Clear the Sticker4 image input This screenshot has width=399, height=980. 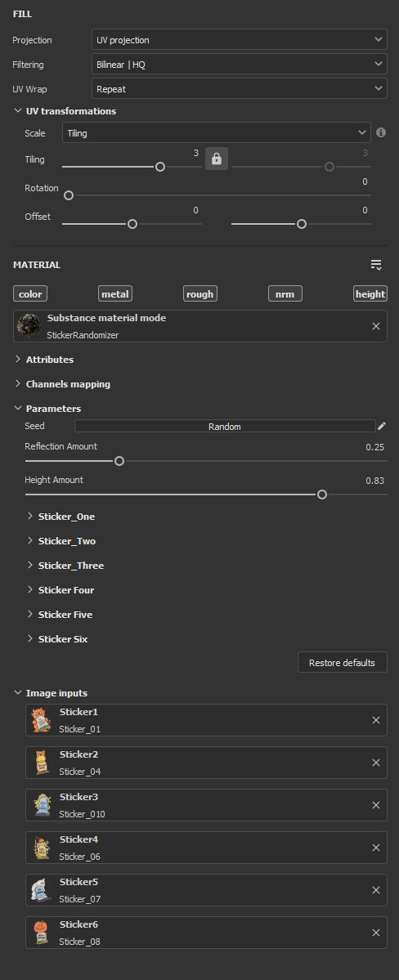coord(376,848)
